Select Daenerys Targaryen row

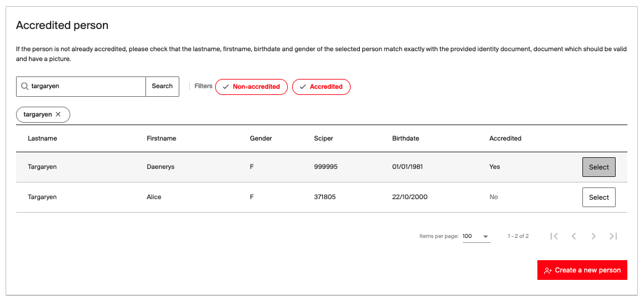click(598, 167)
